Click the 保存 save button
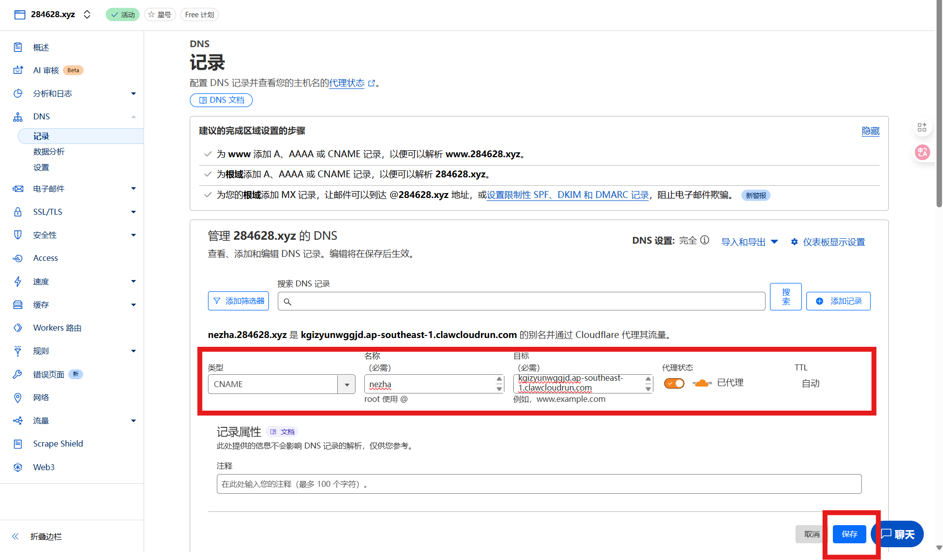Viewport: 943px width, 560px height. [849, 534]
